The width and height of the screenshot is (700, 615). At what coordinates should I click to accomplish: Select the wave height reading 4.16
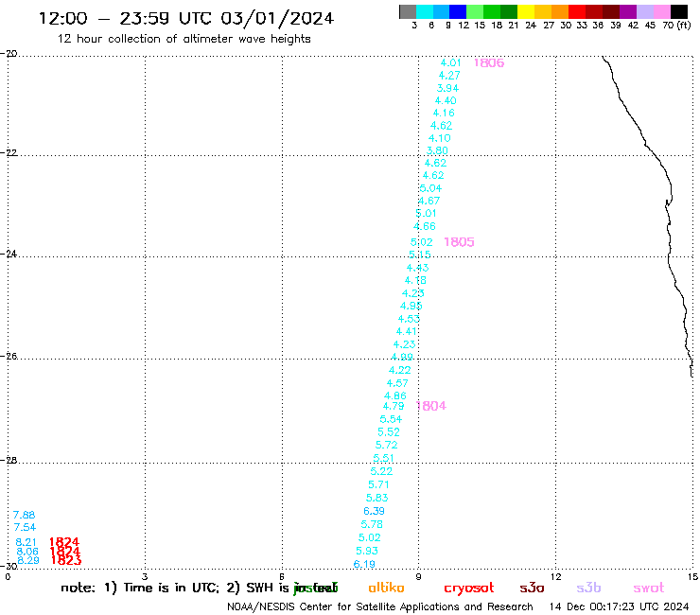[x=444, y=113]
